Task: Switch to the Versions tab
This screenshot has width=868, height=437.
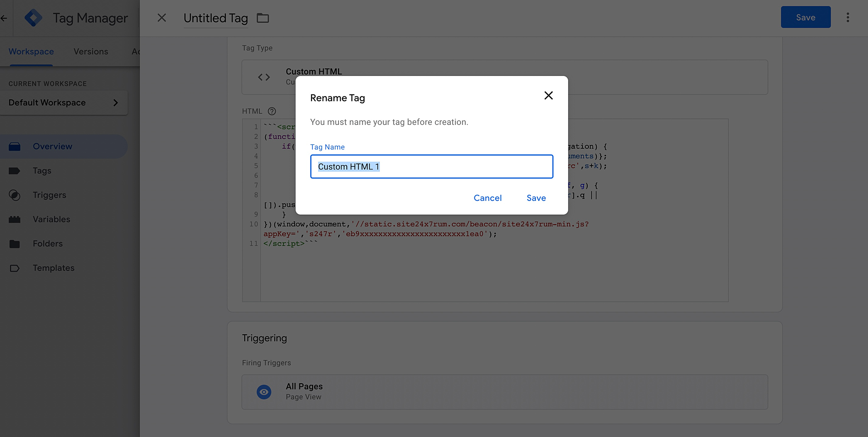Action: tap(91, 52)
